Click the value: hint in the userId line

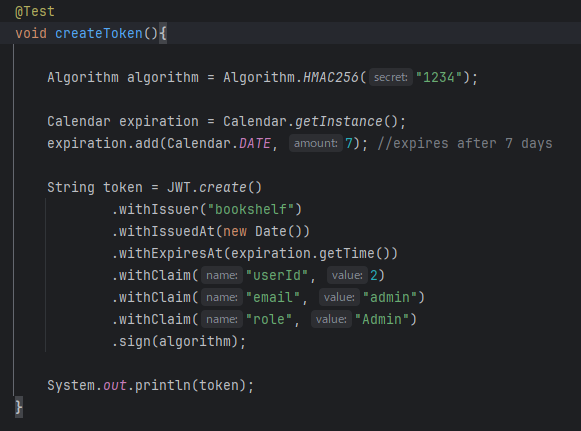(x=347, y=275)
